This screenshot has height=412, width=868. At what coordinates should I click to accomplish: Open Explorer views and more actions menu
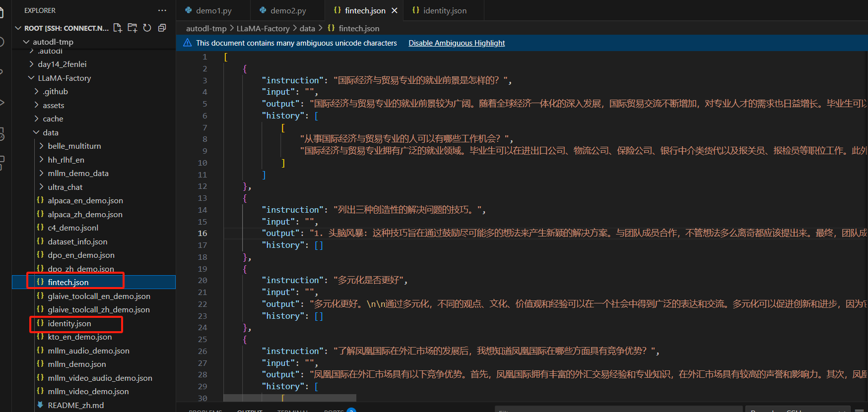point(162,10)
